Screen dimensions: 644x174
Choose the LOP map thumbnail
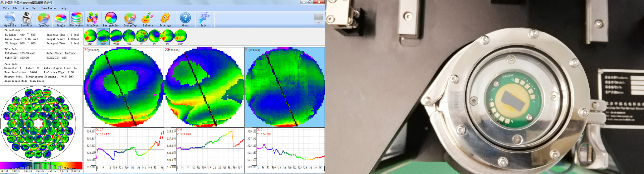[180, 36]
